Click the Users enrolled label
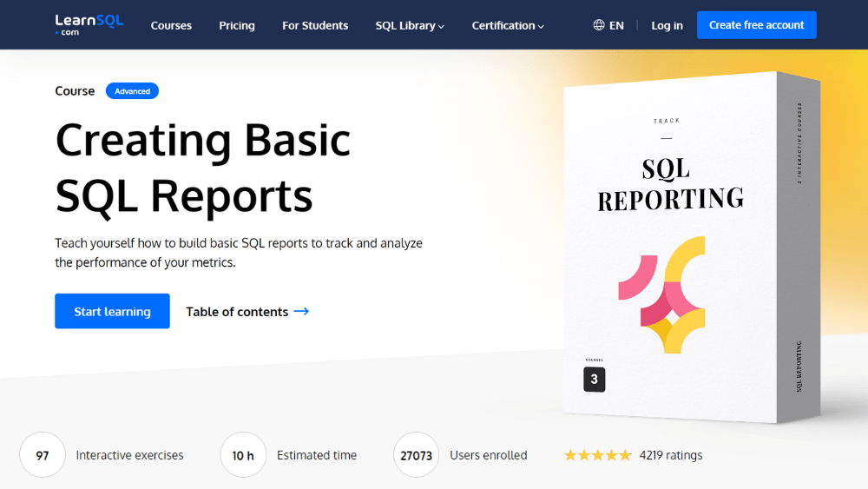This screenshot has width=868, height=489. [488, 455]
